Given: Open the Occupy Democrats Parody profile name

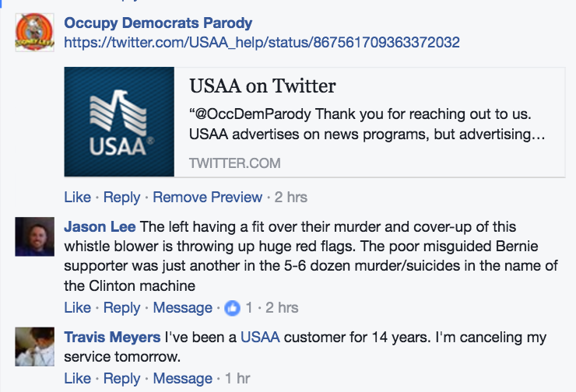Looking at the screenshot, I should (x=158, y=23).
